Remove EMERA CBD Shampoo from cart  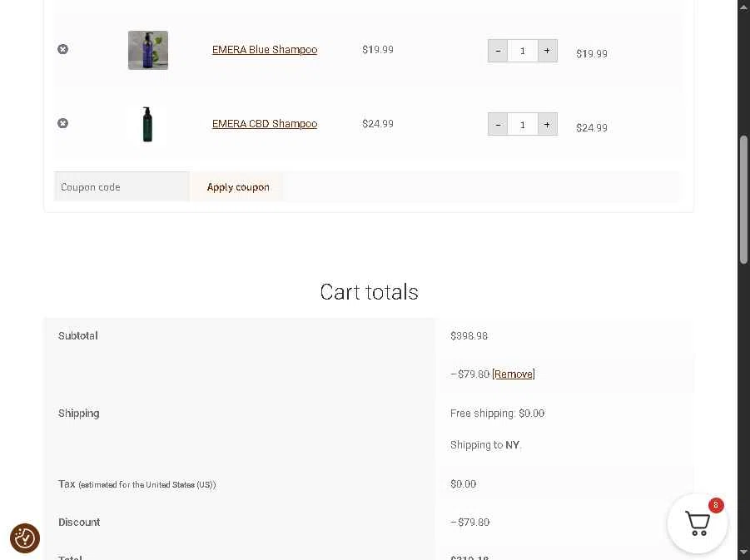pos(62,123)
